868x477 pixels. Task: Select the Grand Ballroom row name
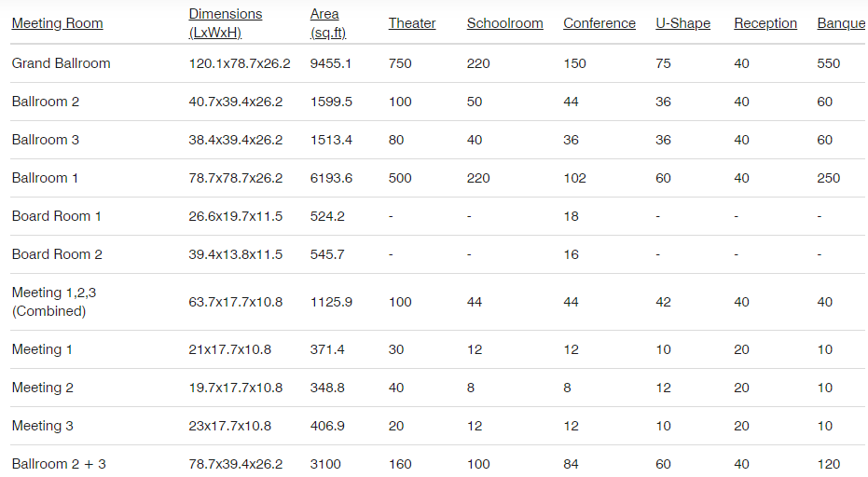pyautogui.click(x=61, y=63)
